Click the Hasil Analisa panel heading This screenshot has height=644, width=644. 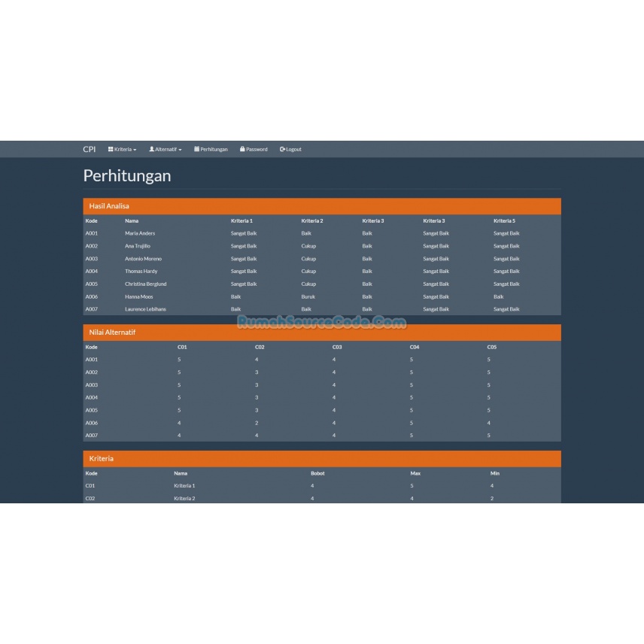322,206
